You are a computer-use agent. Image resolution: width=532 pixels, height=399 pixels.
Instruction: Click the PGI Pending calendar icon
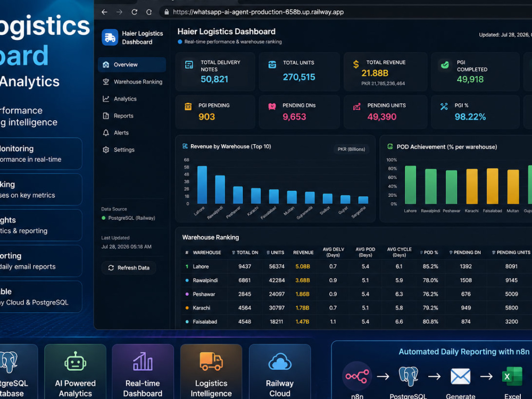(x=188, y=106)
